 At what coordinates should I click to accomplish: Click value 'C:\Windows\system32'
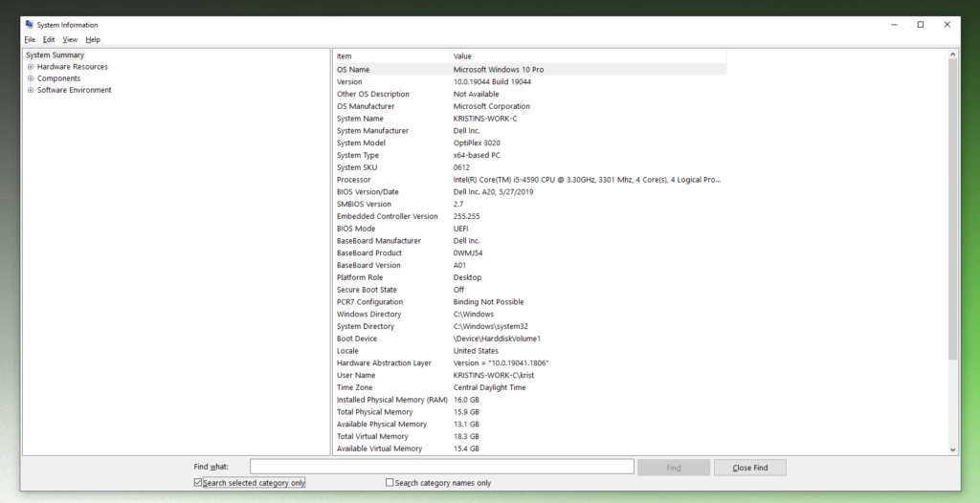(x=491, y=326)
